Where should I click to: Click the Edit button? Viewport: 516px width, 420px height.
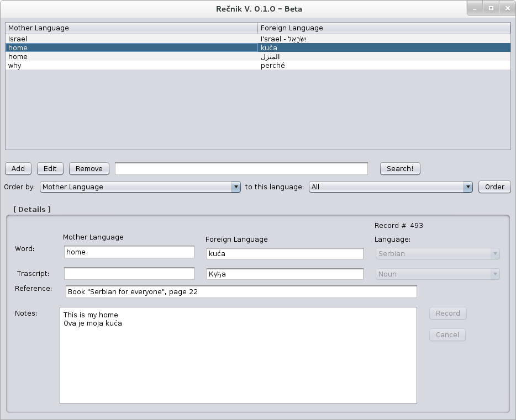click(50, 168)
